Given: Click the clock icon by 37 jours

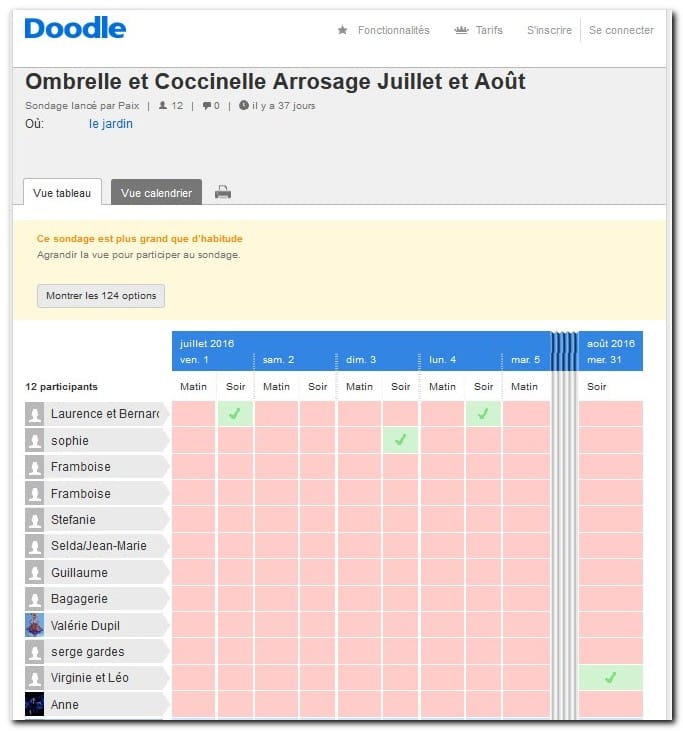Looking at the screenshot, I should [244, 105].
